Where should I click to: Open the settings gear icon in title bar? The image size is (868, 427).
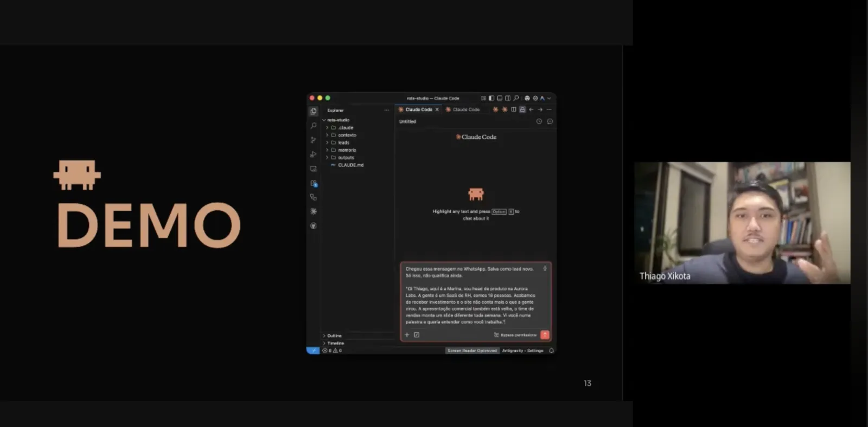(535, 98)
